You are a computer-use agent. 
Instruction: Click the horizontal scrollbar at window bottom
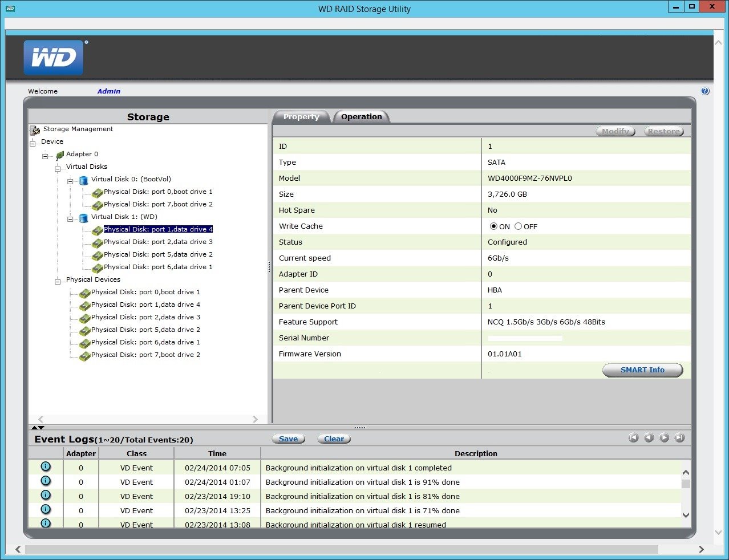pyautogui.click(x=341, y=549)
